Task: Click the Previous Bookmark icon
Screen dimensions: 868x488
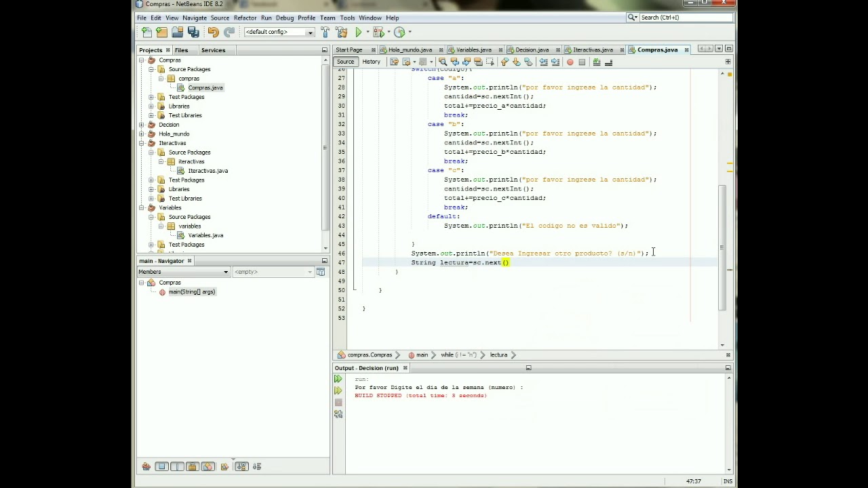Action: (505, 62)
